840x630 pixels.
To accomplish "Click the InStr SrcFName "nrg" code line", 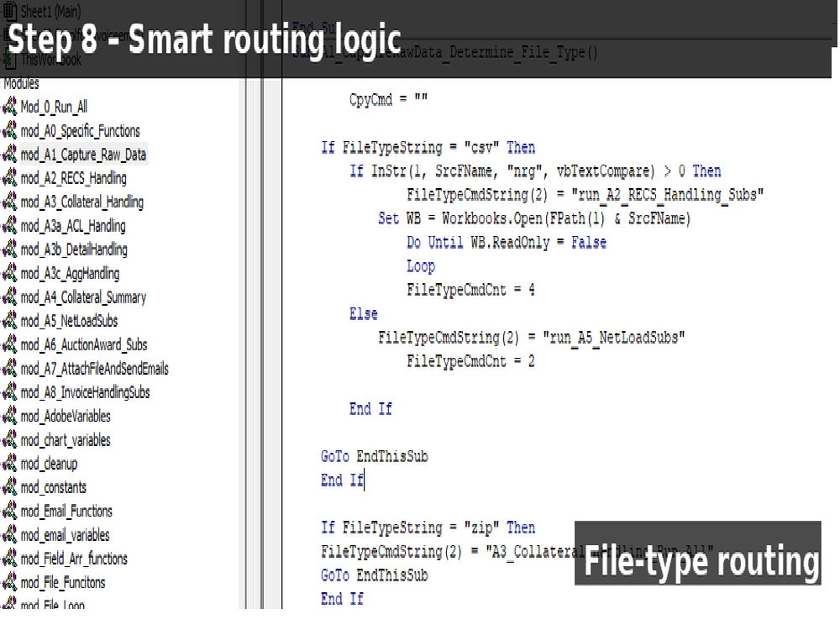I will point(535,171).
